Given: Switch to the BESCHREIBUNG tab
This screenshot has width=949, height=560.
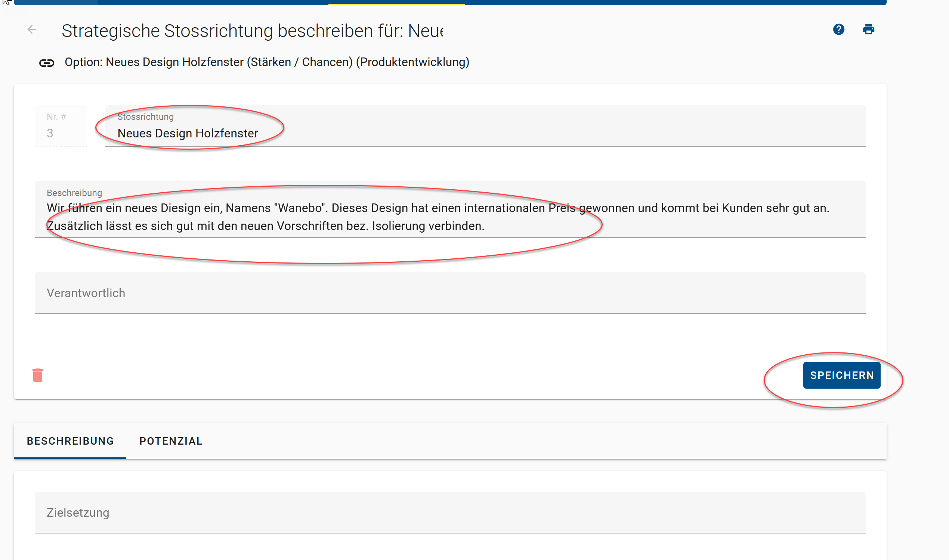Looking at the screenshot, I should (70, 441).
